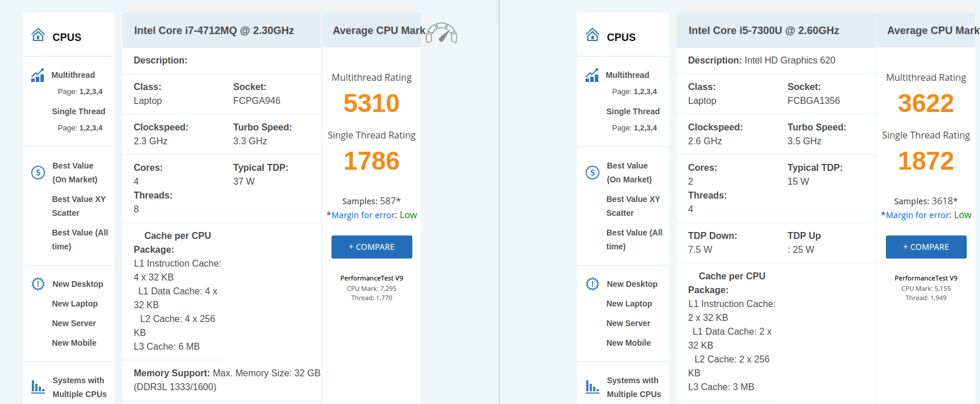Open Best Value XY Scatter in i5-7300U page
This screenshot has height=404, width=980.
[634, 206]
